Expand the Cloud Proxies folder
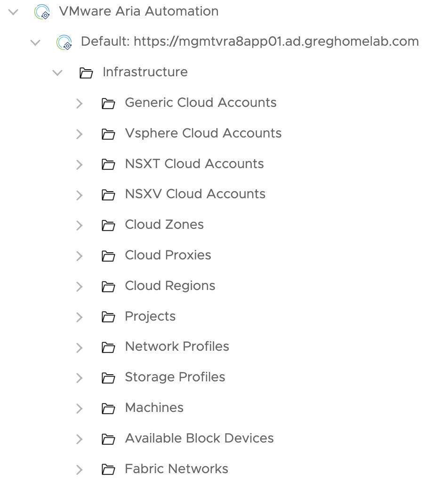The width and height of the screenshot is (448, 483). tap(80, 256)
